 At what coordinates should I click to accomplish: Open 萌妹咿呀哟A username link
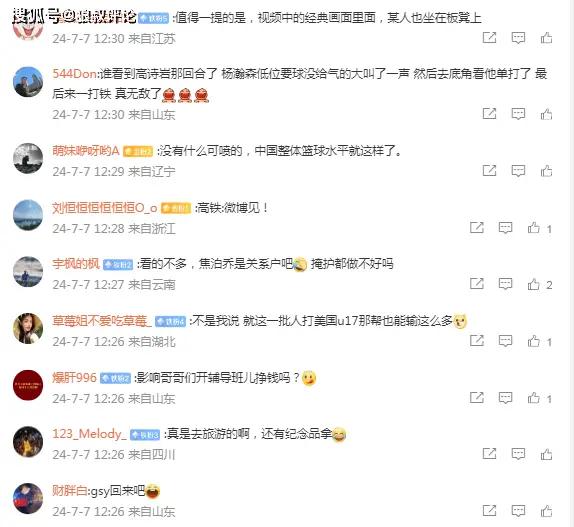coord(86,150)
